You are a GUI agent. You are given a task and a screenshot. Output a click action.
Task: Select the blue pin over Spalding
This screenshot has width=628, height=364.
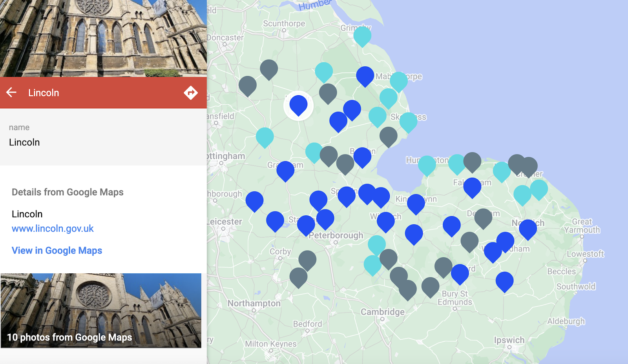[x=347, y=195]
